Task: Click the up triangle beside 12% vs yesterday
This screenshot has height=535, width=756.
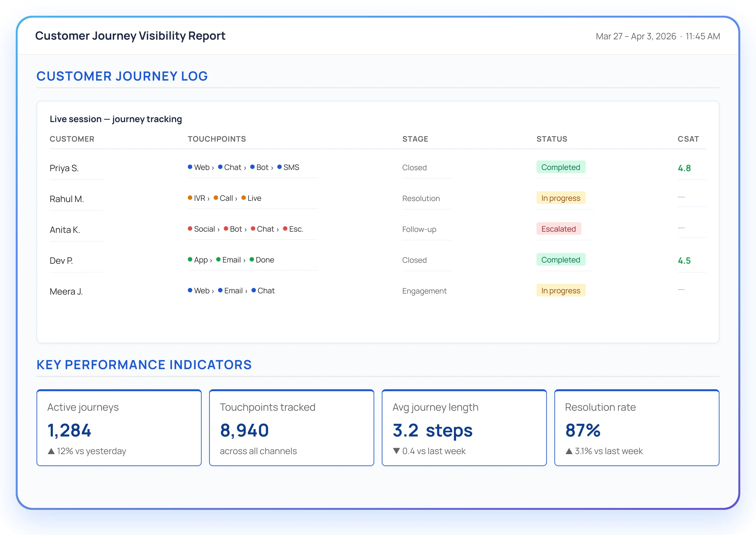Action: (x=51, y=451)
